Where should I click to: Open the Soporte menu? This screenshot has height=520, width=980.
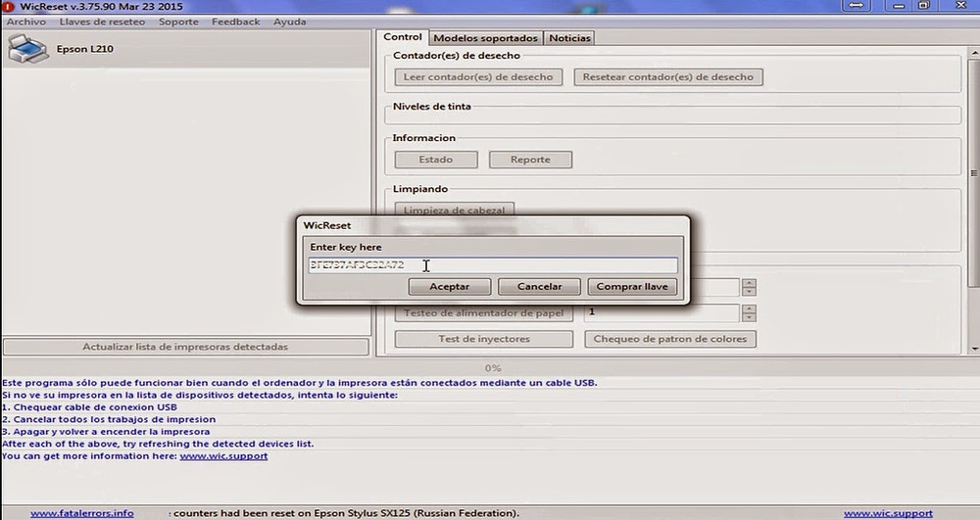pyautogui.click(x=178, y=22)
